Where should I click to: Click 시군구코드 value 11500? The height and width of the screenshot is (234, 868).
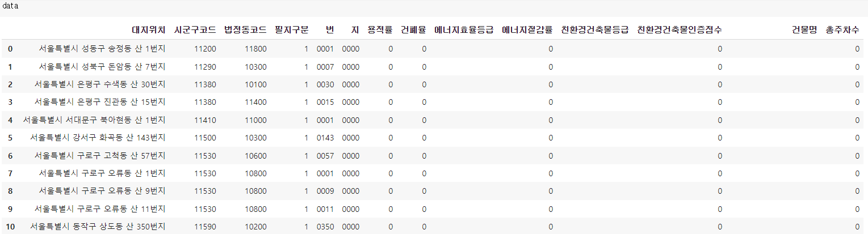[205, 138]
